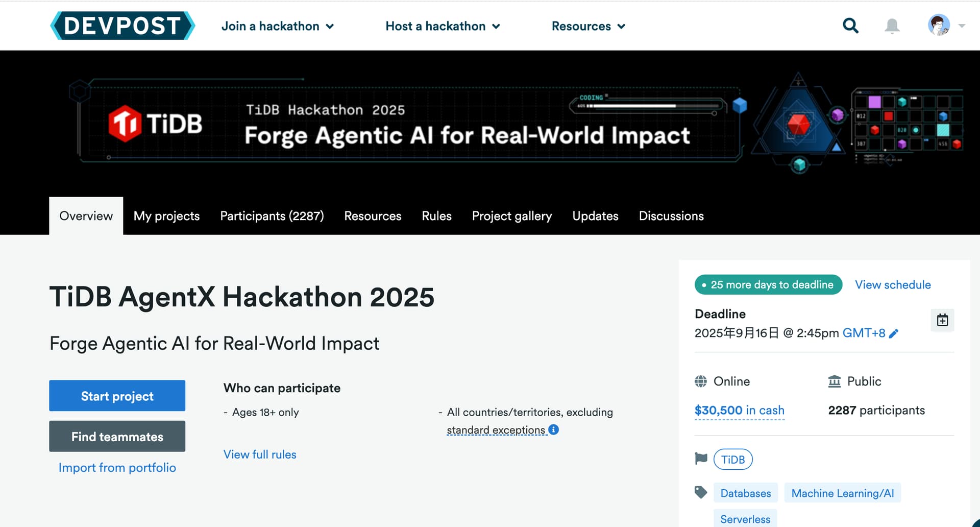View the Updates tab

(595, 216)
